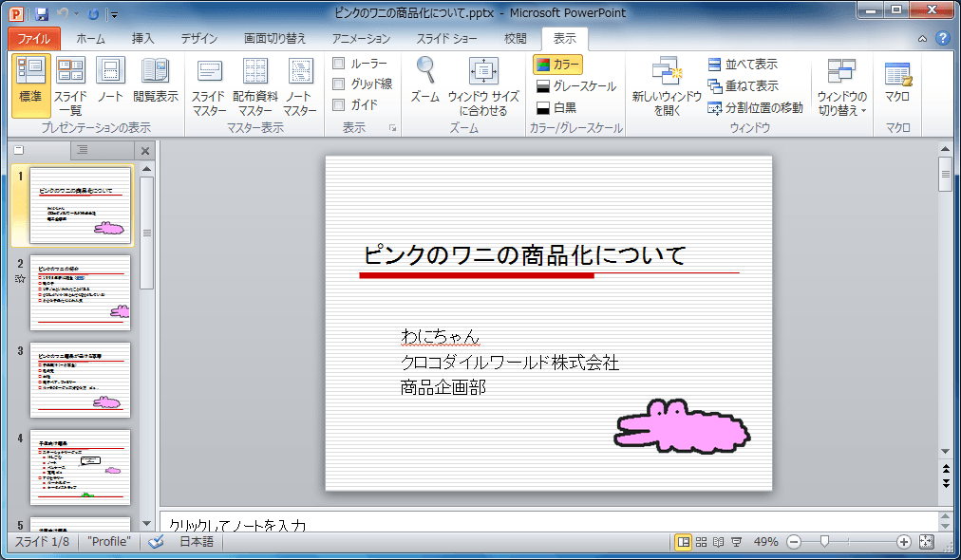Enable the ルーラー ruler checkbox

[338, 63]
